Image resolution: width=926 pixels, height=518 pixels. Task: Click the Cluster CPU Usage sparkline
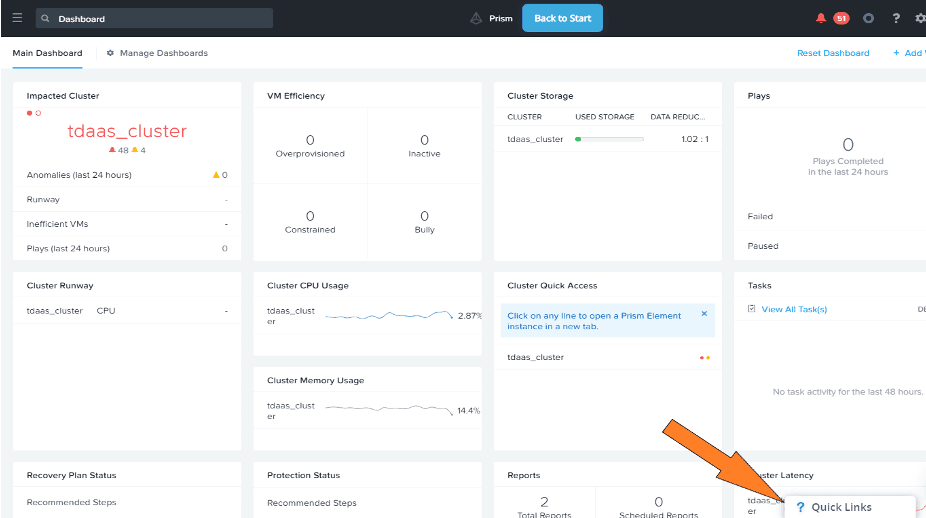[389, 315]
